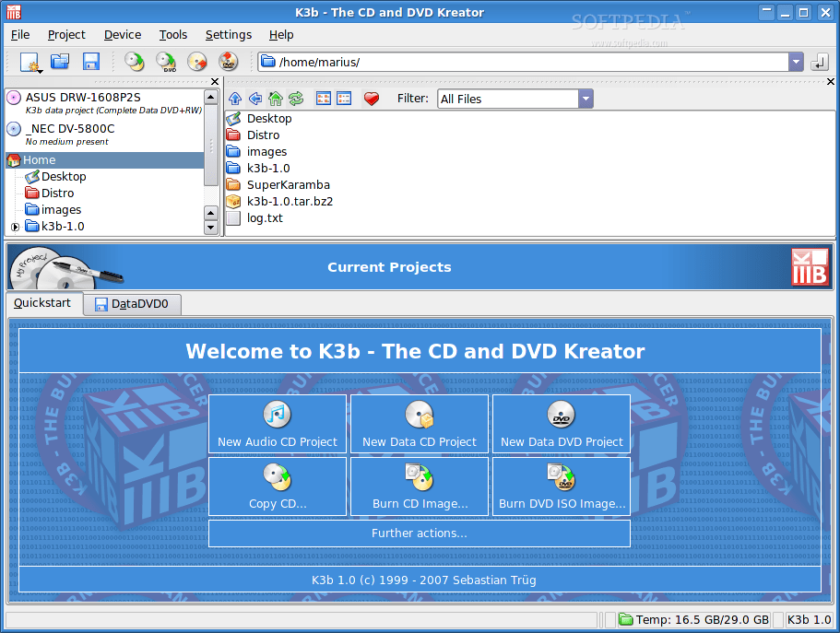Open the File menu
This screenshot has height=633, width=840.
(20, 35)
